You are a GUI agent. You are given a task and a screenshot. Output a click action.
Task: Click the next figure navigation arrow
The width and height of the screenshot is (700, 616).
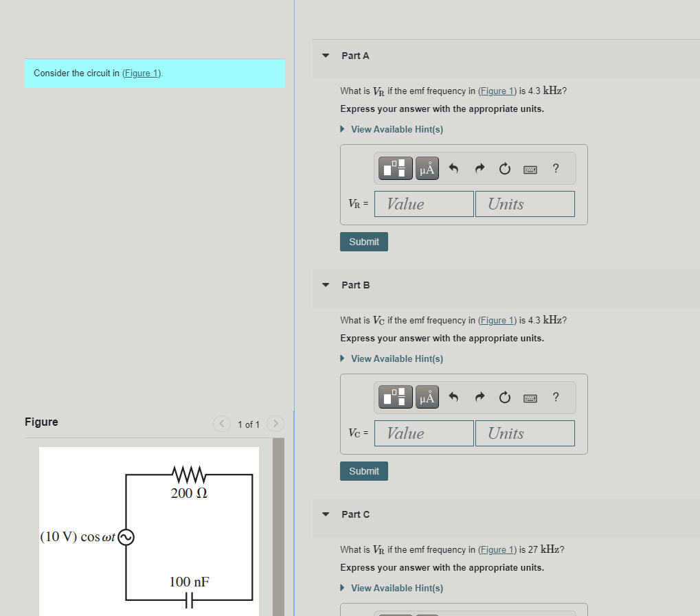click(274, 424)
